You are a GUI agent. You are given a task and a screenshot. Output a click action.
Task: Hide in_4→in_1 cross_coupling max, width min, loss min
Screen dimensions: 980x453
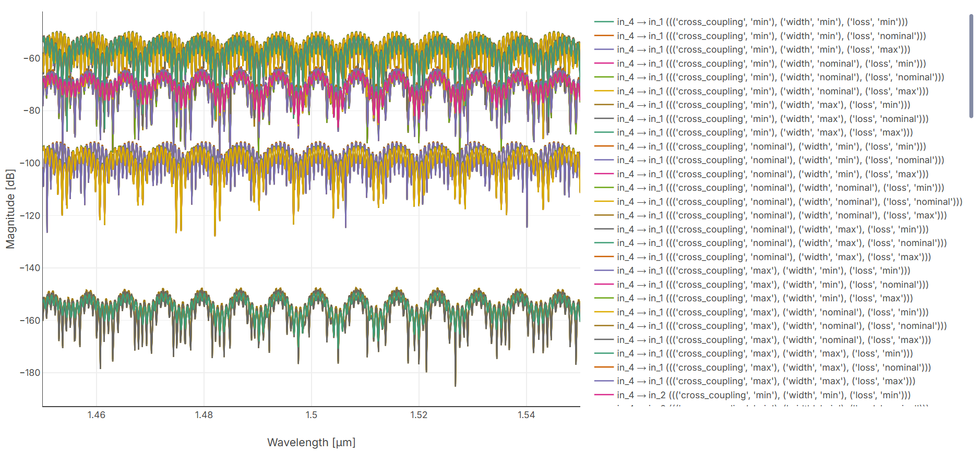pos(763,271)
